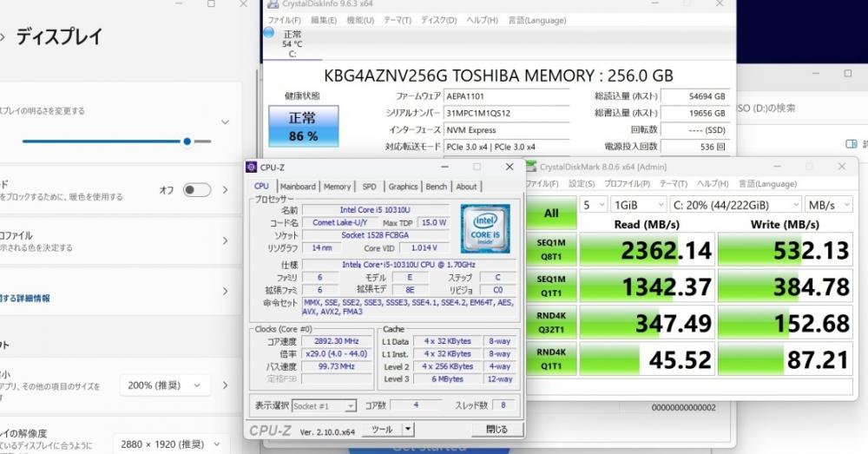Open custom scaling chevron beside 200%
This screenshot has height=454, width=868.
click(225, 385)
